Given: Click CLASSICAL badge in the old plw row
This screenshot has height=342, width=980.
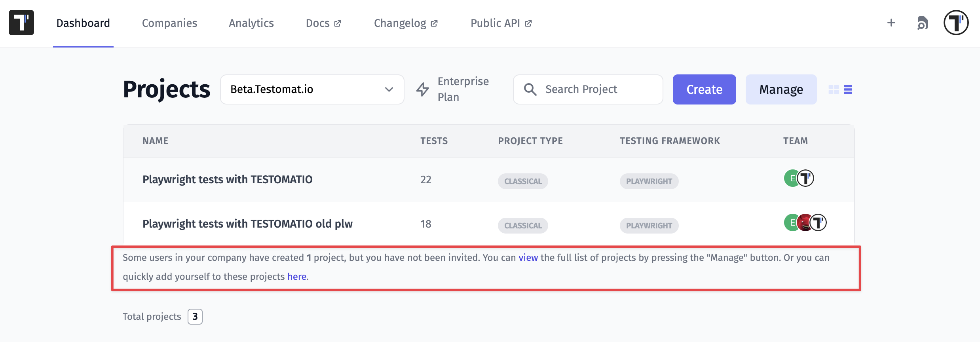Looking at the screenshot, I should [523, 226].
